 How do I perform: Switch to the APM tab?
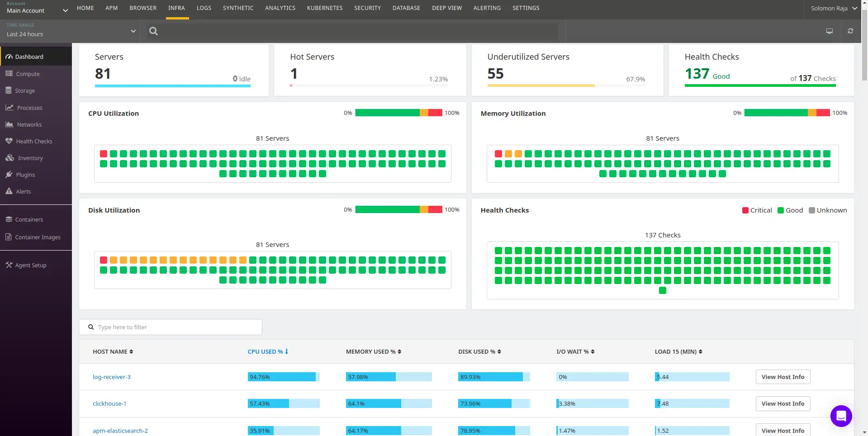[x=111, y=8]
